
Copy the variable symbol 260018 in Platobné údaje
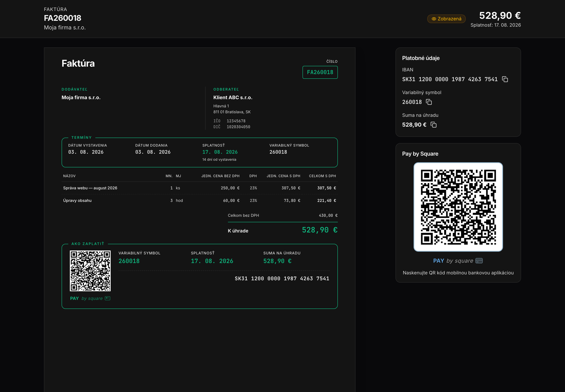[x=429, y=102]
